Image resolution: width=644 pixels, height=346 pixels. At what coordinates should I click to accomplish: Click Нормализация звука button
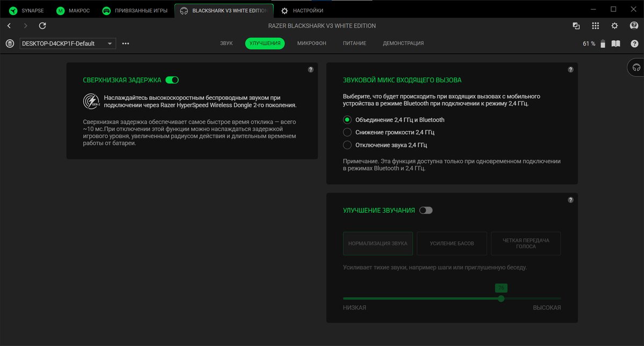point(378,243)
